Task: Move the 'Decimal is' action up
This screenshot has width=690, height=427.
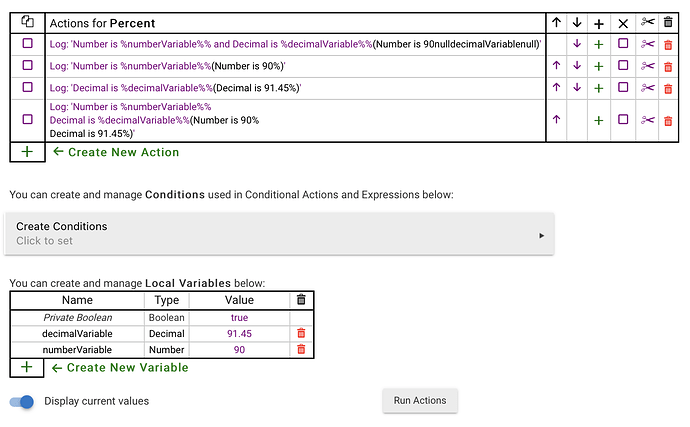Action: tap(556, 88)
